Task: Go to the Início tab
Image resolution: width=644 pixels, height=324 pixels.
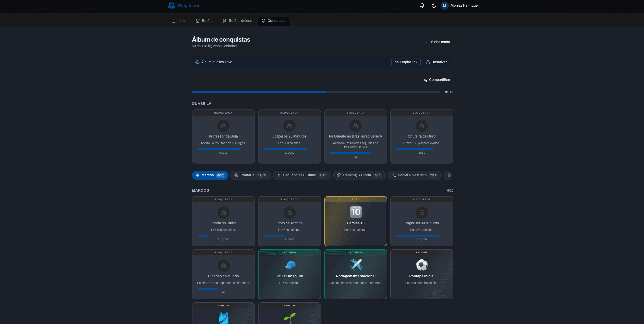Action: pos(179,21)
